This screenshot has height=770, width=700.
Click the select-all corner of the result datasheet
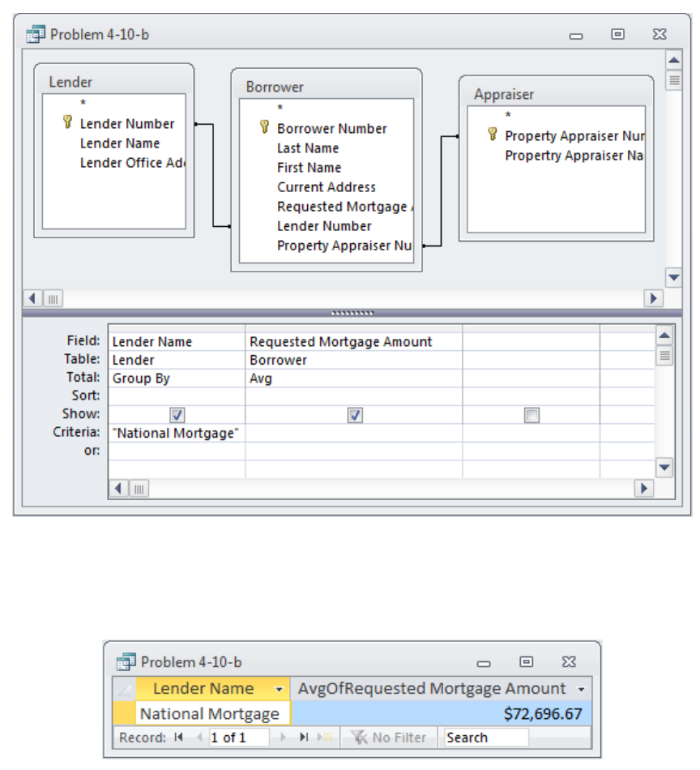tap(124, 690)
